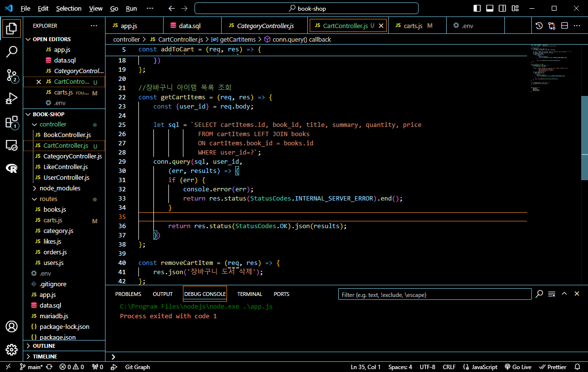Switch to the Problems panel tab
Image resolution: width=588 pixels, height=372 pixels.
128,294
